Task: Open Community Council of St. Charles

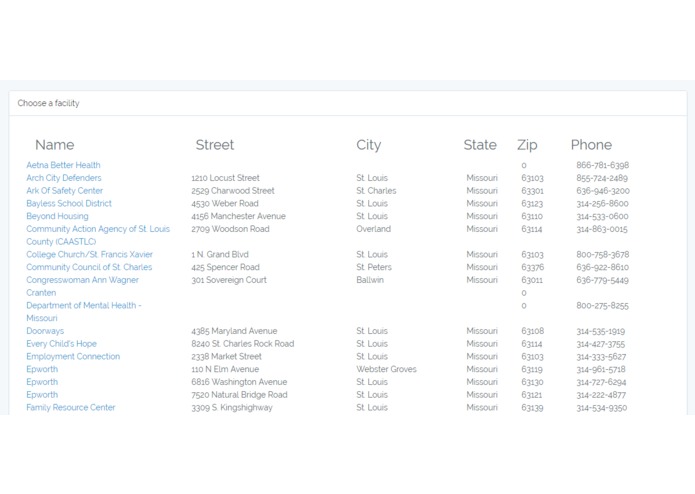Action: [89, 268]
